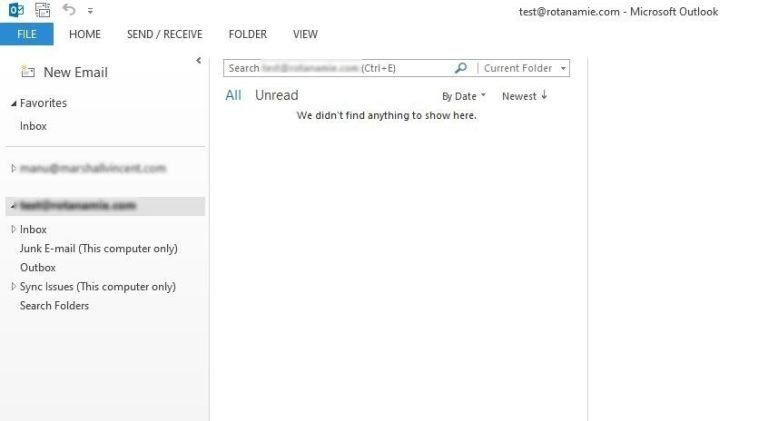
Task: Filter by Unread messages
Action: point(277,95)
